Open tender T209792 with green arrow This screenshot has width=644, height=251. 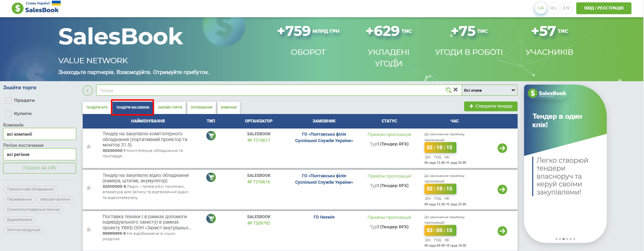[502, 231]
